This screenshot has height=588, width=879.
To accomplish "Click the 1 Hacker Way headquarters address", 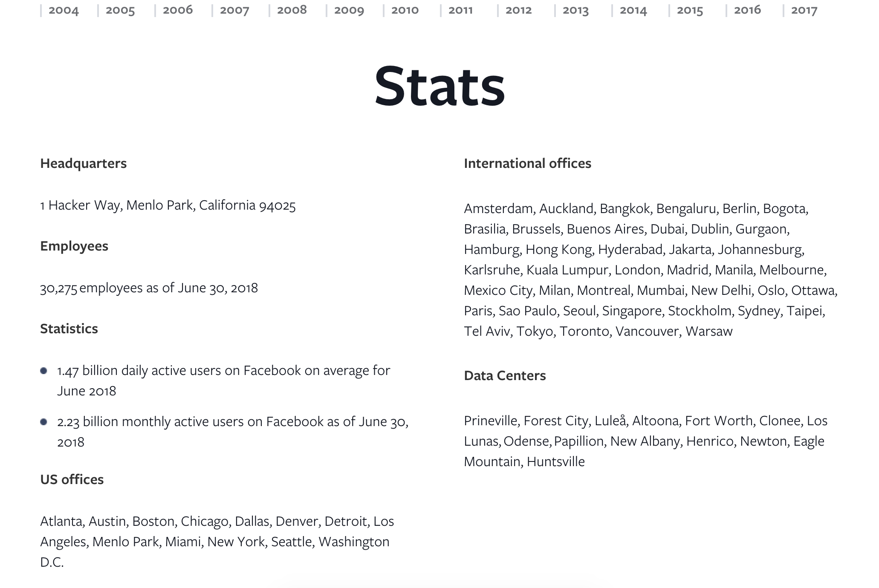I will pos(168,205).
